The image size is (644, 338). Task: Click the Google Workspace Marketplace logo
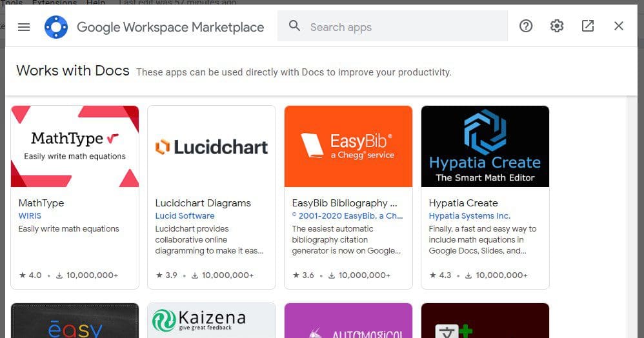click(56, 27)
